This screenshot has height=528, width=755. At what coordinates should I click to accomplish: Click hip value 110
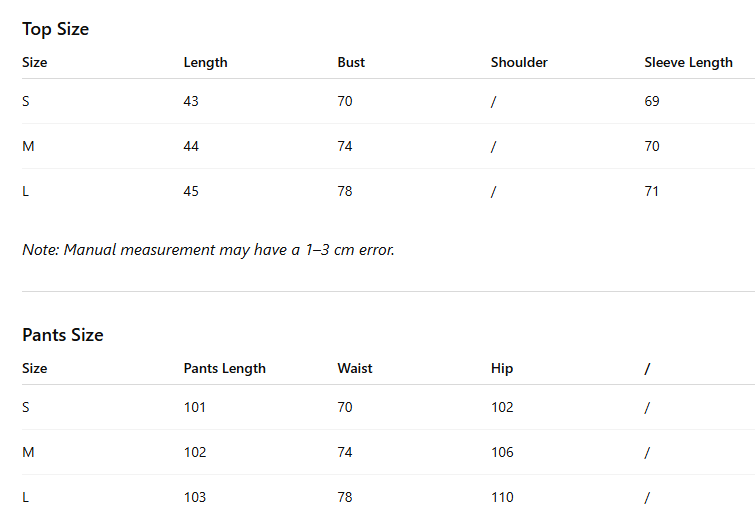point(502,497)
